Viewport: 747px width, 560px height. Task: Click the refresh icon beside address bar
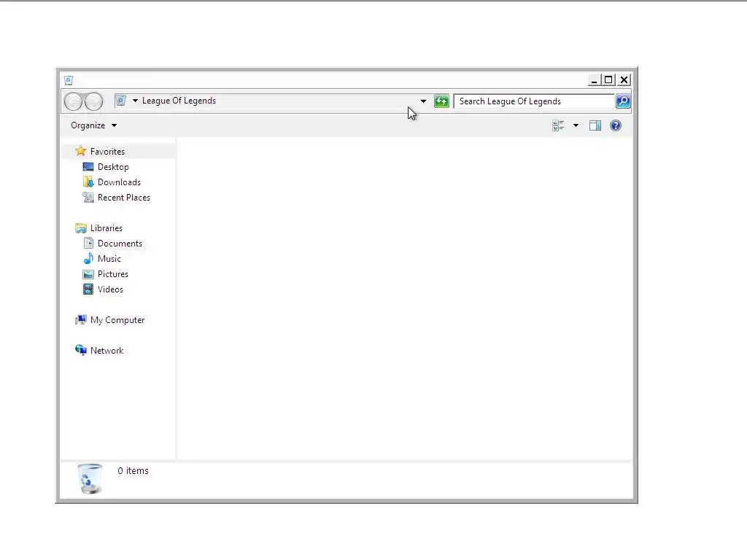(441, 101)
